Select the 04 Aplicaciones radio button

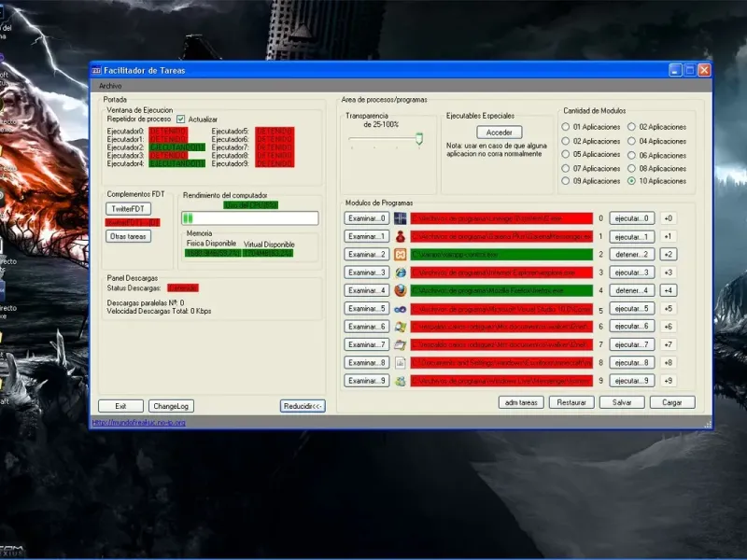(x=631, y=141)
